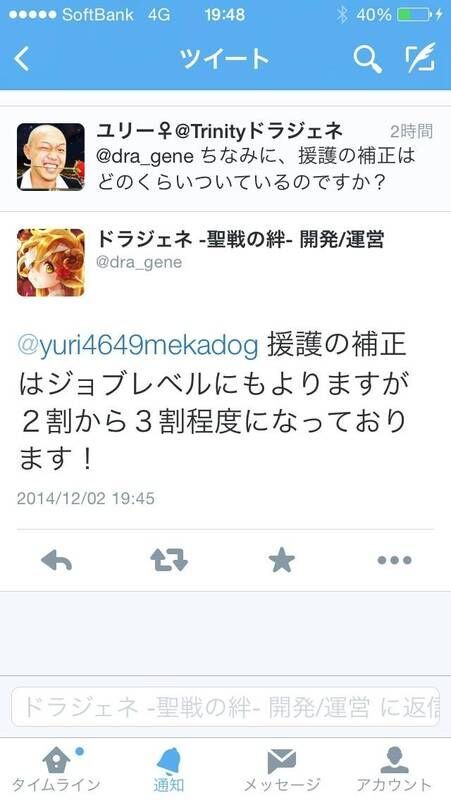View ユリー user's profile avatar
This screenshot has width=451, height=800.
(51, 157)
